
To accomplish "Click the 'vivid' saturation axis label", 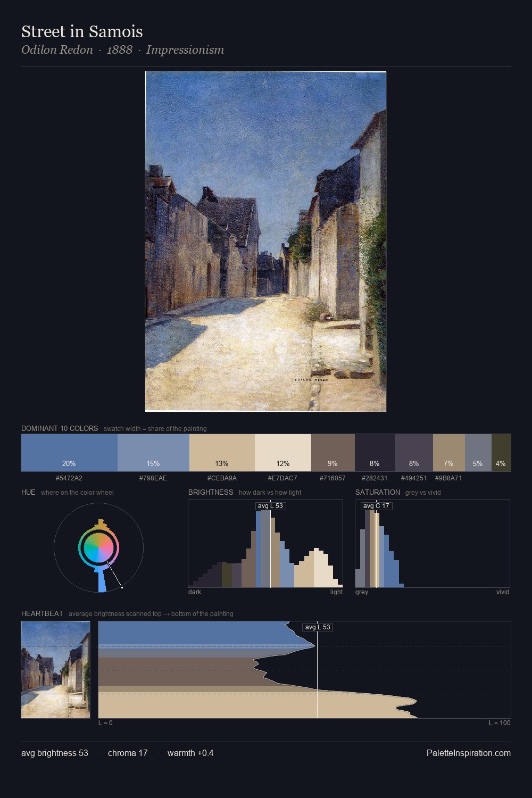I will (x=503, y=592).
